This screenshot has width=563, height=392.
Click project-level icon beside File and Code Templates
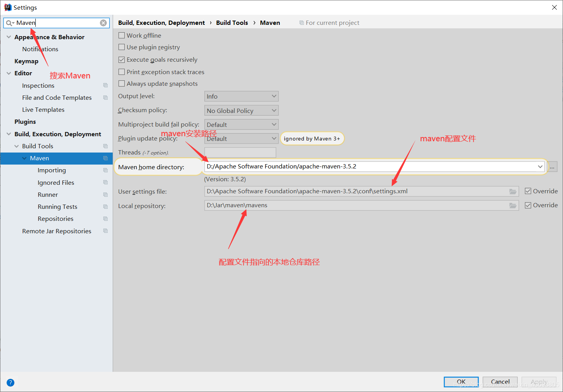click(105, 97)
